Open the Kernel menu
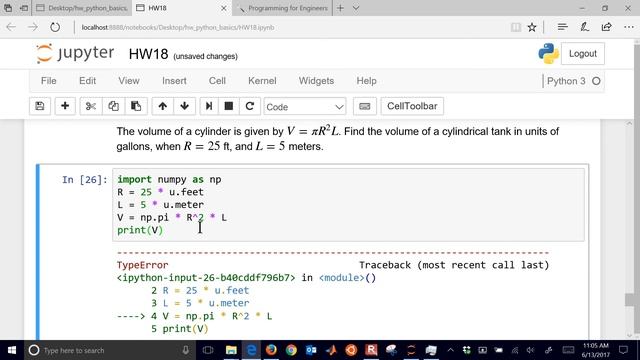This screenshot has width=640, height=360. 262,81
